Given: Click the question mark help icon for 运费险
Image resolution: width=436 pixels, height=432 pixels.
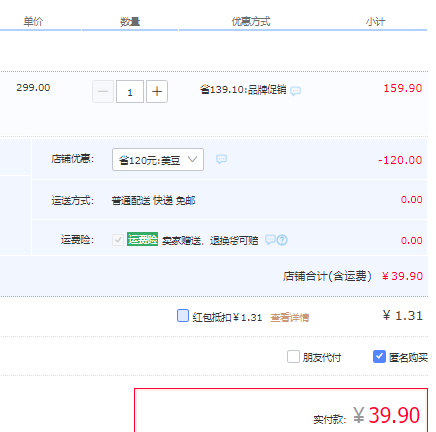Looking at the screenshot, I should point(282,240).
